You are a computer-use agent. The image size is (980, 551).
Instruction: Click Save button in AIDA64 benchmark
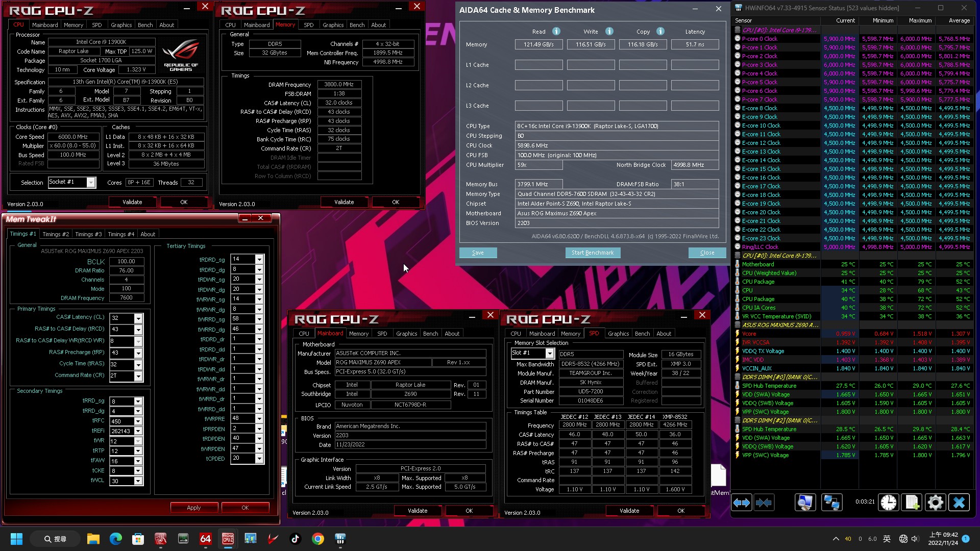click(x=478, y=253)
